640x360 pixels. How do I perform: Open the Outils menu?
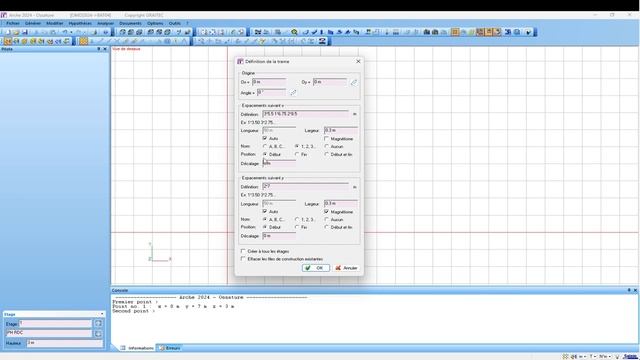pos(175,23)
